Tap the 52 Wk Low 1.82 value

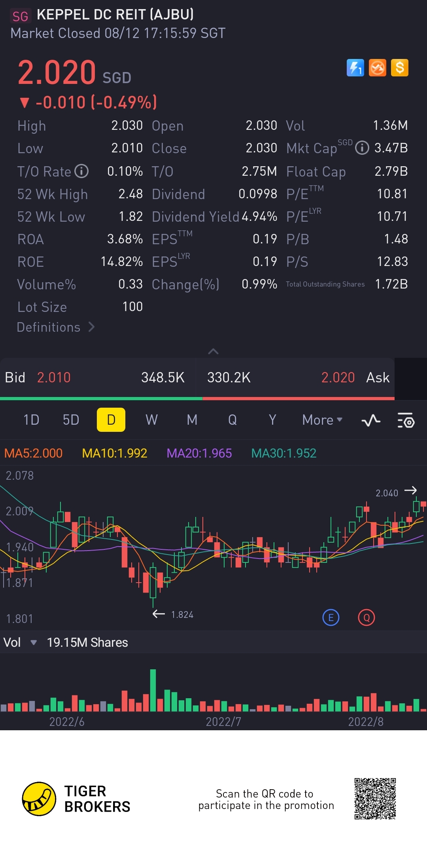[x=130, y=217]
